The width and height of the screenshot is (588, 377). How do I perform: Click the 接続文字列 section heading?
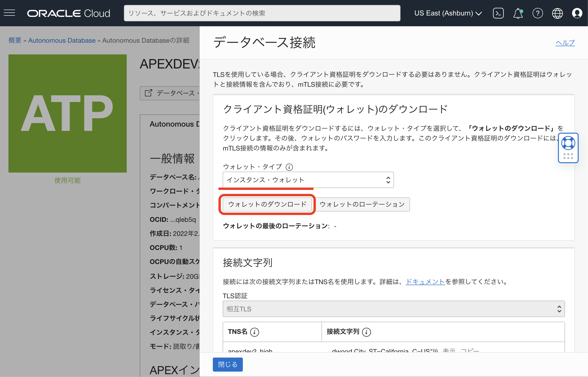click(248, 263)
